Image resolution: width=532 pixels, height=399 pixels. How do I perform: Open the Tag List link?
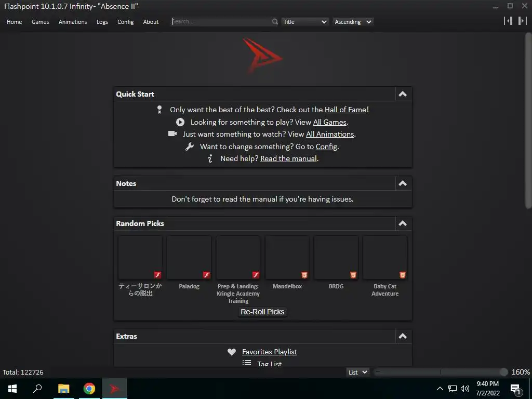click(270, 364)
